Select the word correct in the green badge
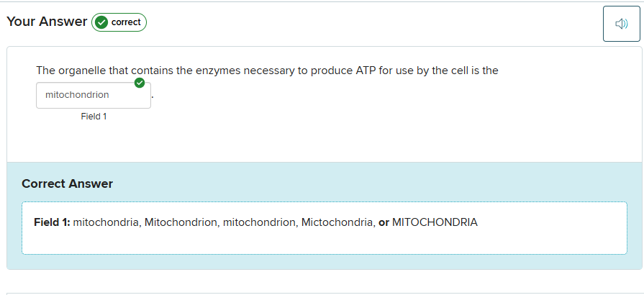 click(126, 22)
